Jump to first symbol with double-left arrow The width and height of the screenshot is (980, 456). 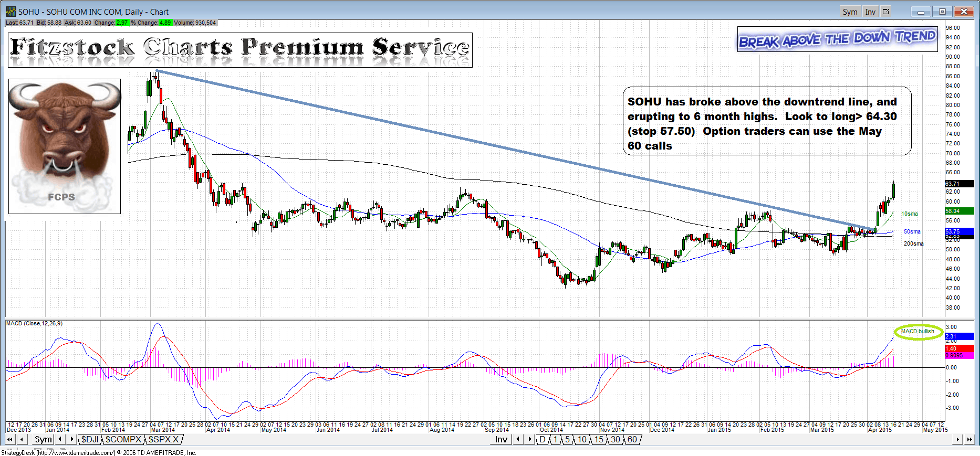pyautogui.click(x=10, y=440)
